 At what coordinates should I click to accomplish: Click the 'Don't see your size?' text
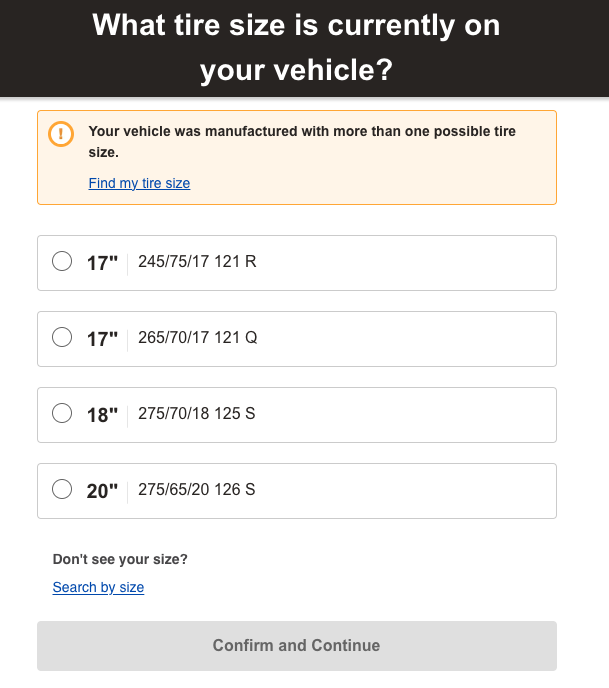pyautogui.click(x=120, y=559)
